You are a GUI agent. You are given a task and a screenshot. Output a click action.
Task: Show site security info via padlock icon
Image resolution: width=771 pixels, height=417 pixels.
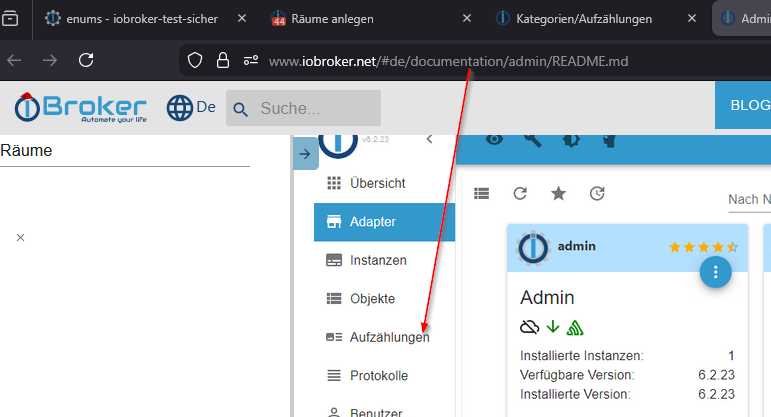coord(223,60)
